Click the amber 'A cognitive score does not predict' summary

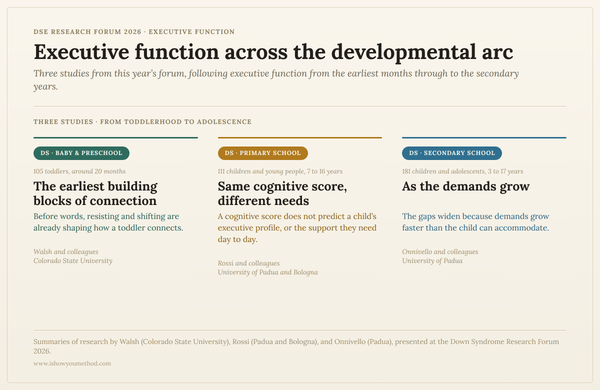coord(297,228)
